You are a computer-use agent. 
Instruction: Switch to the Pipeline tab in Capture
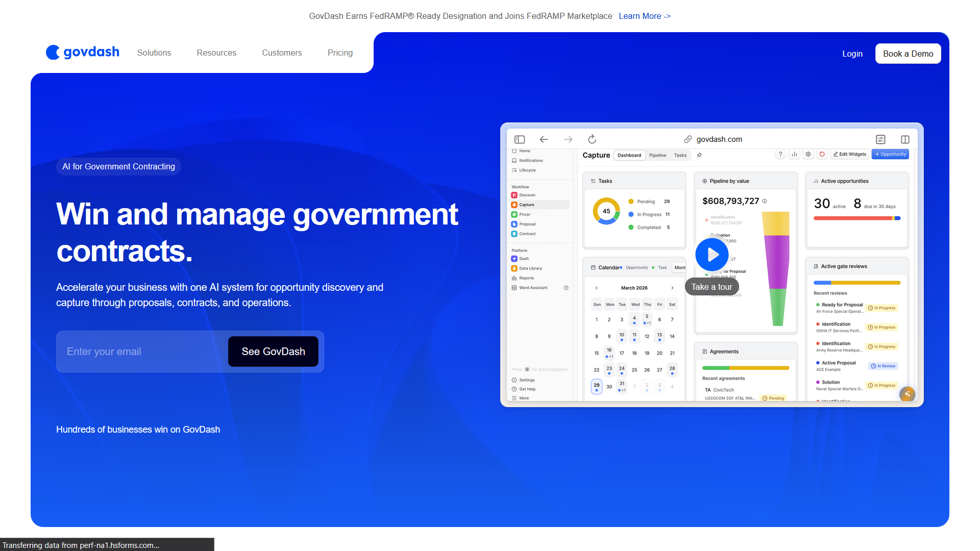[x=657, y=155]
